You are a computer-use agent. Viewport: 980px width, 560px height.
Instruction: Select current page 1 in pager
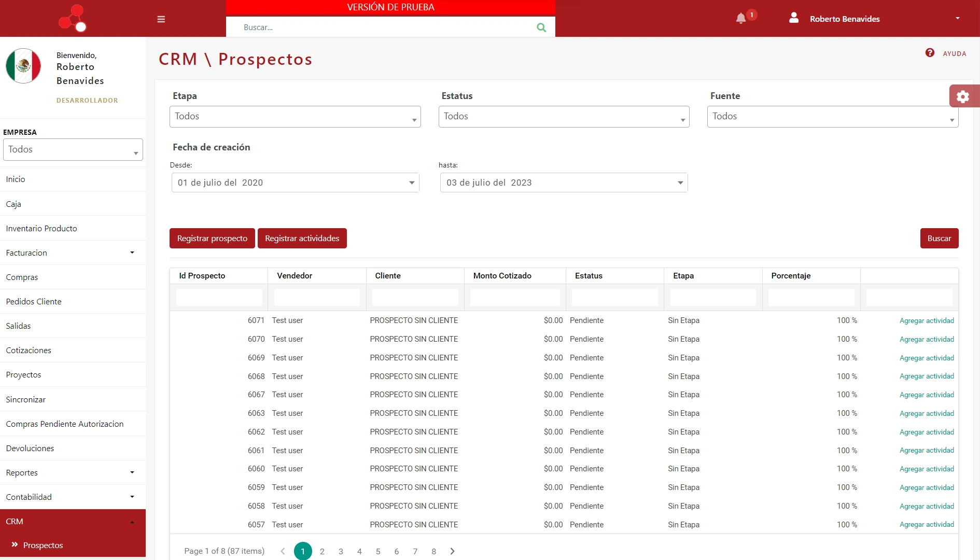point(303,551)
